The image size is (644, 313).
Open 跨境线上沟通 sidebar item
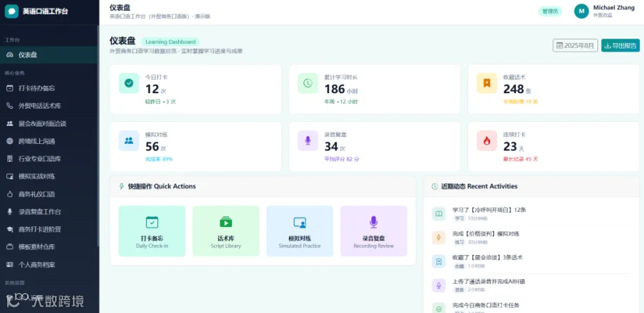[49, 141]
